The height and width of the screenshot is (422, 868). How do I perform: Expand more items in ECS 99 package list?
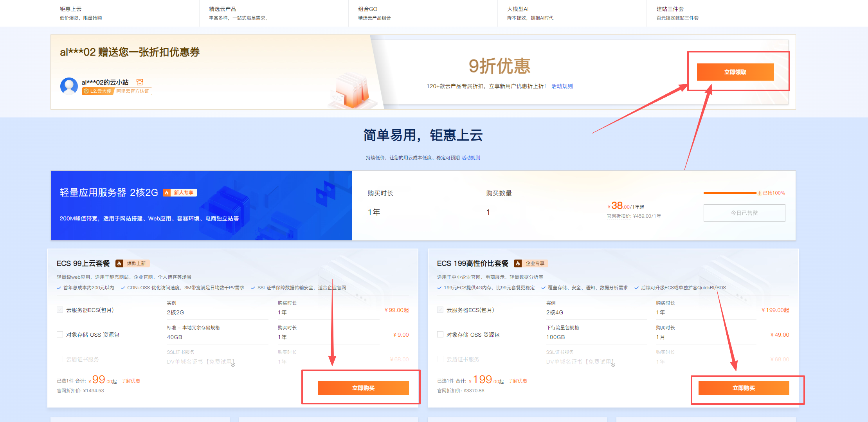pos(233,365)
